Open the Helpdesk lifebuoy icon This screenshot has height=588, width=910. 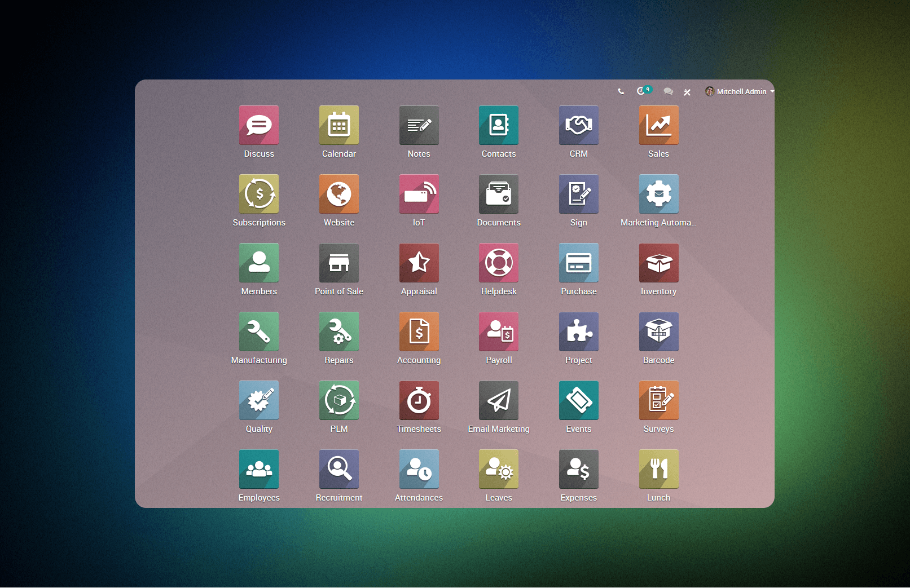499,263
